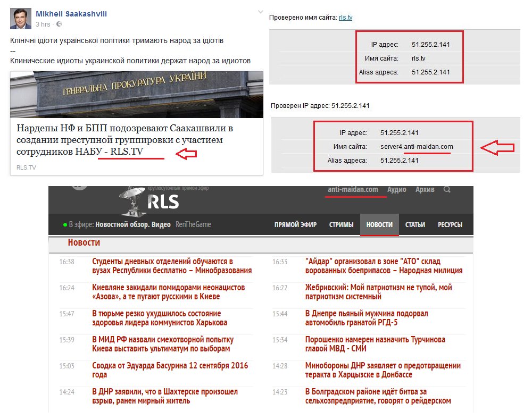Image resolution: width=532 pixels, height=420 pixels.
Task: Click the Mikheil Saakashvili name link
Action: pos(71,14)
